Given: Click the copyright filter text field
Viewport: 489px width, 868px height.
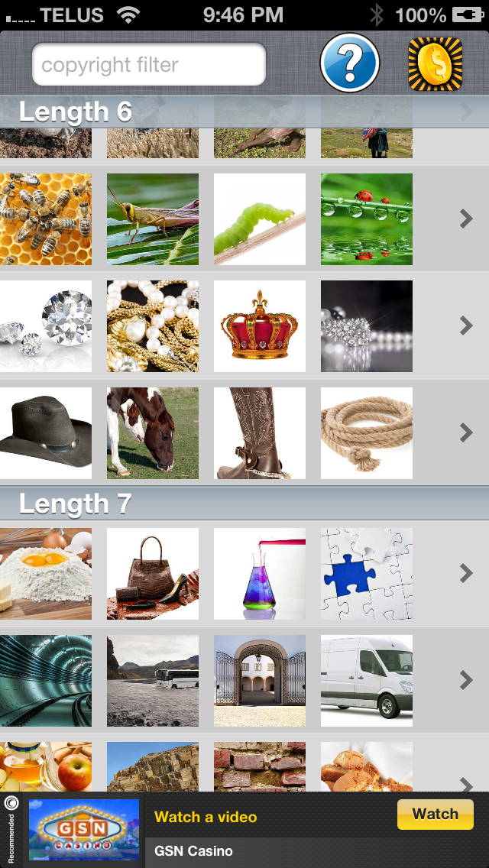Looking at the screenshot, I should pyautogui.click(x=149, y=64).
